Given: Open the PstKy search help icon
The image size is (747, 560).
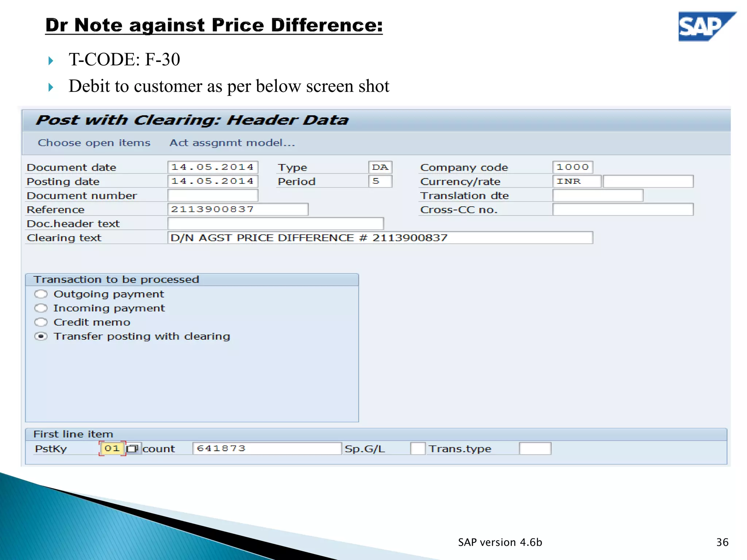Looking at the screenshot, I should click(x=132, y=448).
